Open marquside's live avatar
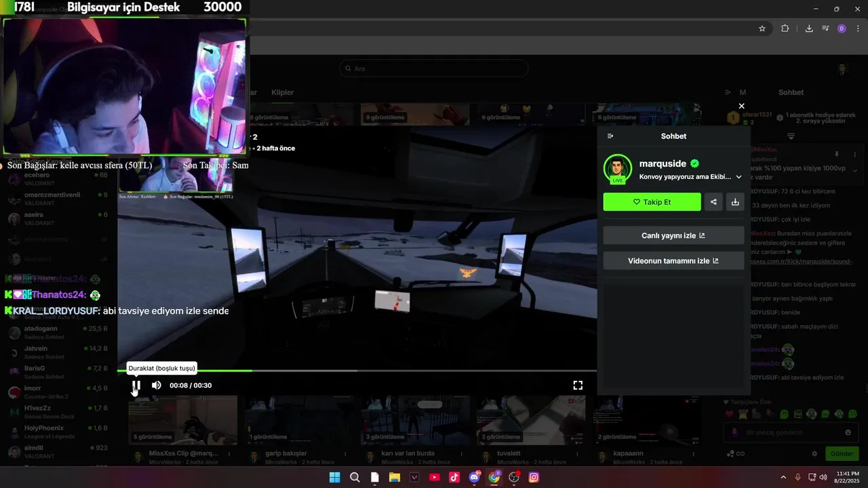The image size is (868, 488). (x=618, y=169)
